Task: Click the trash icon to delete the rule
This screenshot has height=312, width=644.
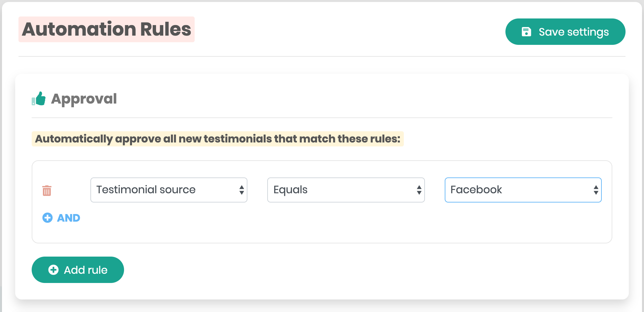Action: (47, 190)
